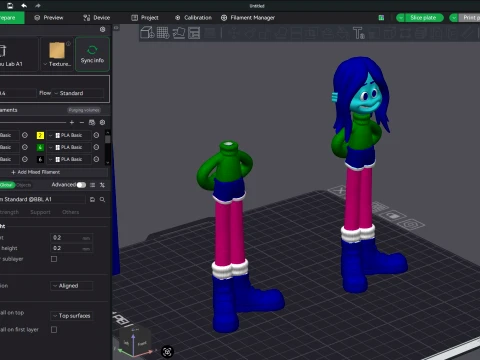Open PLA Basic dropdown for filament 6
480x360 pixels.
pos(69,159)
